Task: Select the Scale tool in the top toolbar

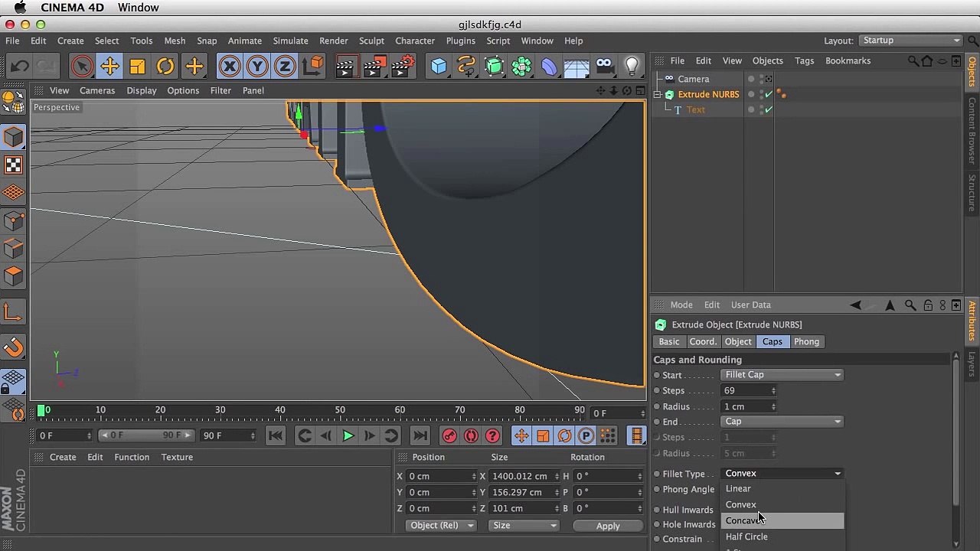Action: tap(137, 67)
